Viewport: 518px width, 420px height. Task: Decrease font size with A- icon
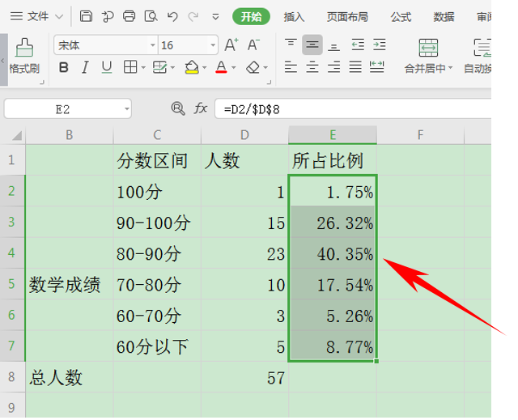coord(253,45)
